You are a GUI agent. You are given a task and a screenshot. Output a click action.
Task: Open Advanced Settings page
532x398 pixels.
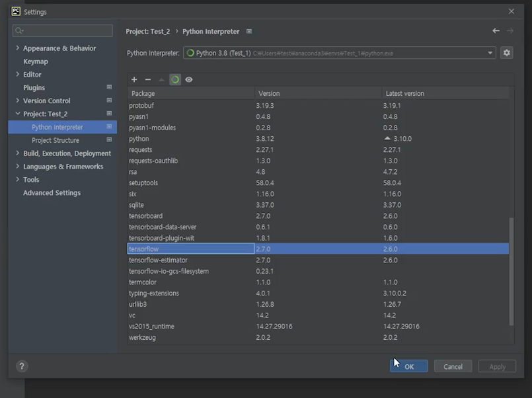[52, 193]
